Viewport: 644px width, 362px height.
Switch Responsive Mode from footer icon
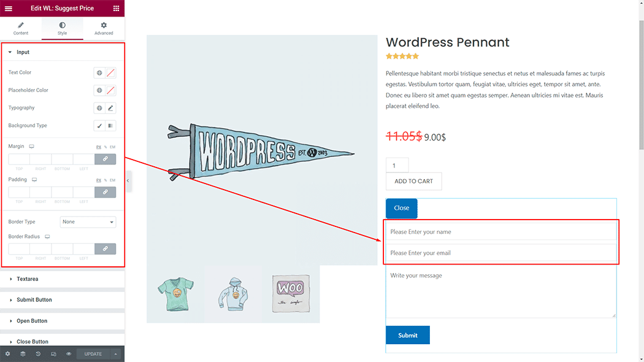click(x=53, y=354)
